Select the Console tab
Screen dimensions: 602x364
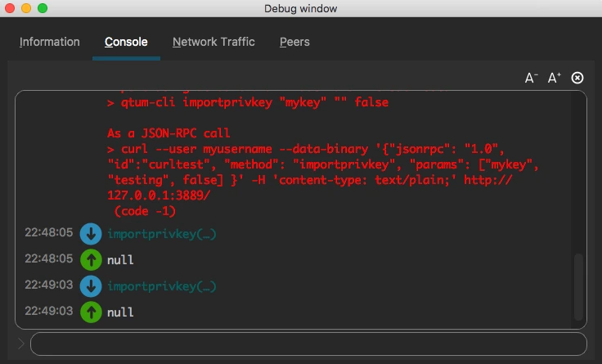coord(126,42)
